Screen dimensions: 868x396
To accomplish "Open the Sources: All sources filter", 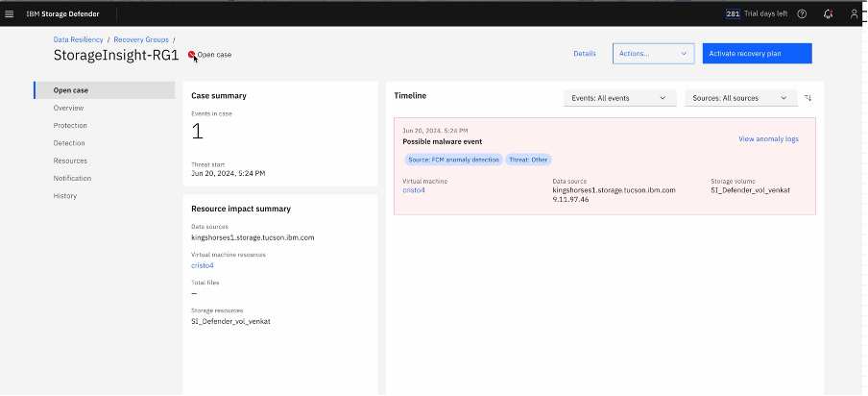I will [x=739, y=98].
